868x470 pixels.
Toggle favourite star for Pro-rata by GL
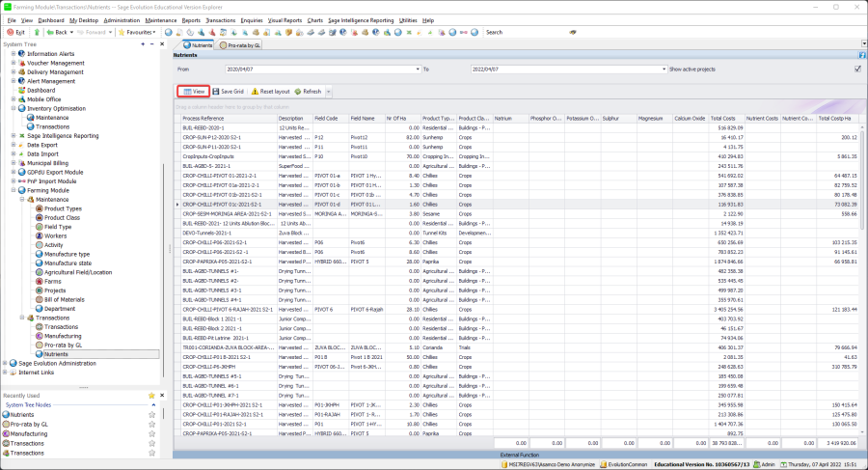coord(151,424)
